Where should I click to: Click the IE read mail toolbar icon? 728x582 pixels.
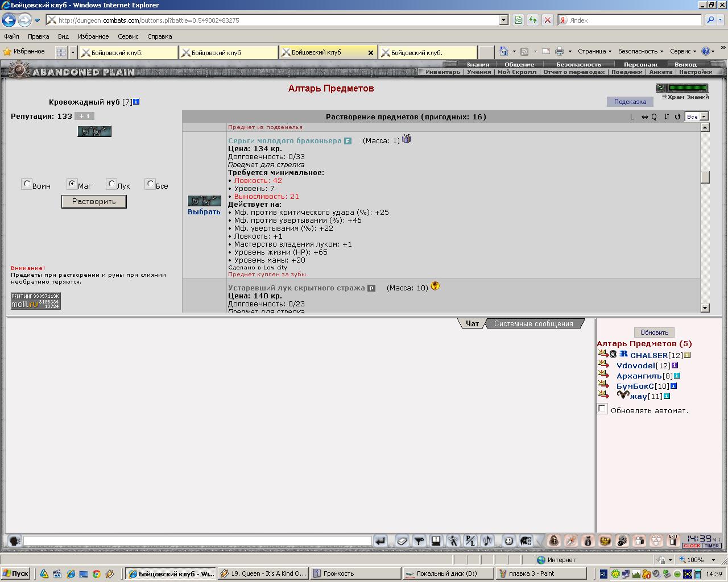coord(545,51)
